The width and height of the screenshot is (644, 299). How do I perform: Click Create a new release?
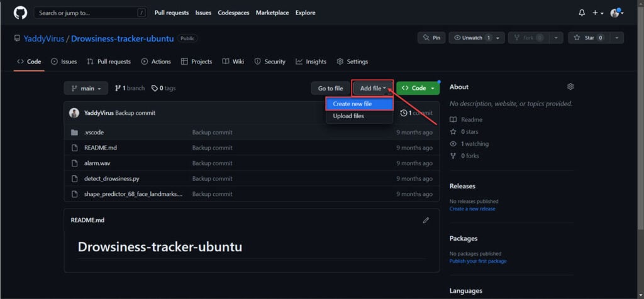click(x=472, y=209)
